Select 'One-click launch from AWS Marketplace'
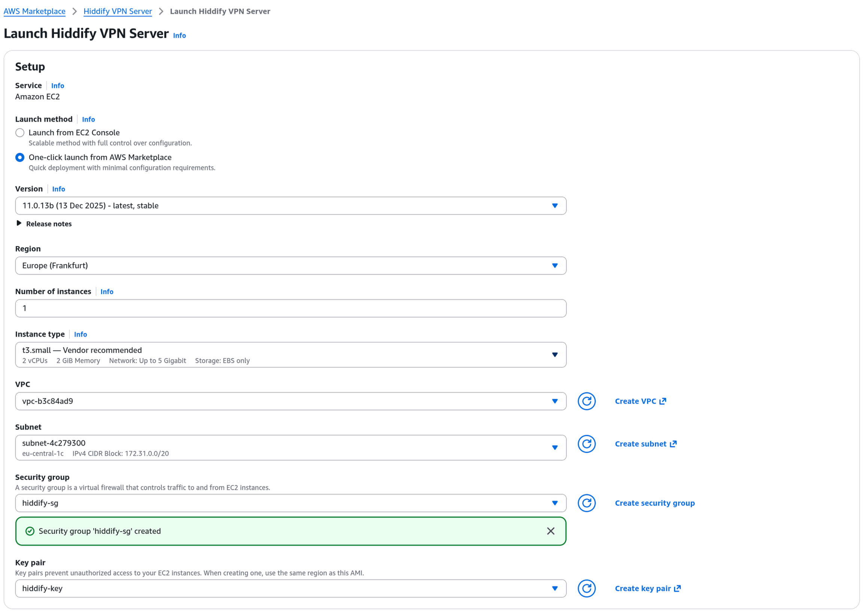The height and width of the screenshot is (616, 865). click(x=20, y=157)
